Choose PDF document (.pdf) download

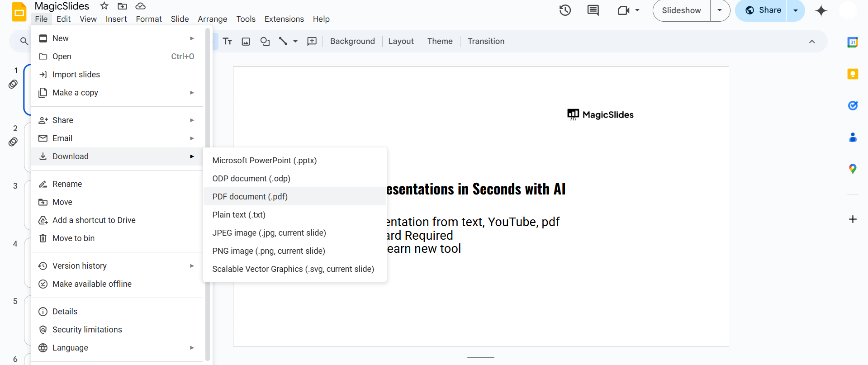295,197
